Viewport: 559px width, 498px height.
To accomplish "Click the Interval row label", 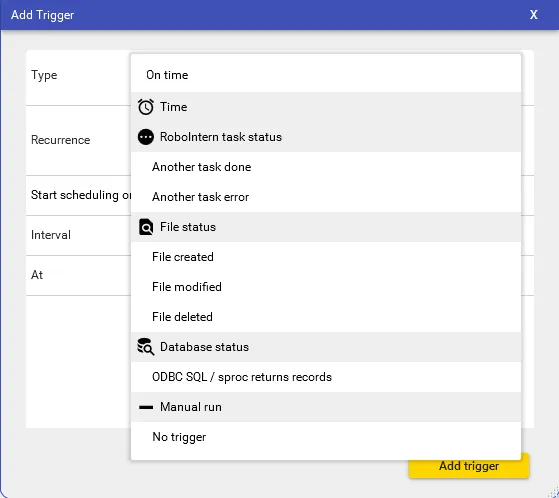I will point(51,235).
